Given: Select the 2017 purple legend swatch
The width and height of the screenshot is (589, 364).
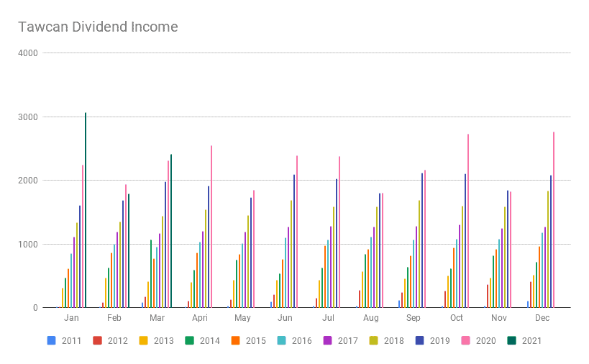Looking at the screenshot, I should coord(330,340).
